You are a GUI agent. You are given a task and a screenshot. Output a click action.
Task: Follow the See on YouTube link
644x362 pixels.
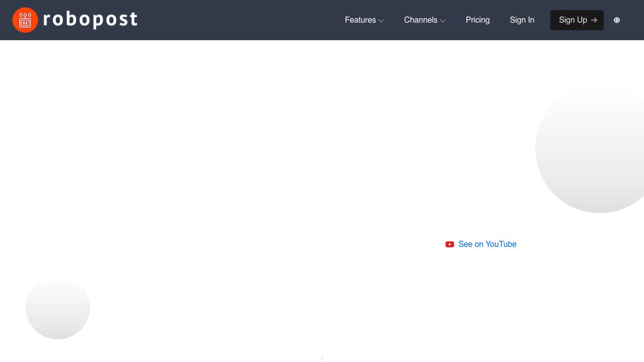point(487,244)
